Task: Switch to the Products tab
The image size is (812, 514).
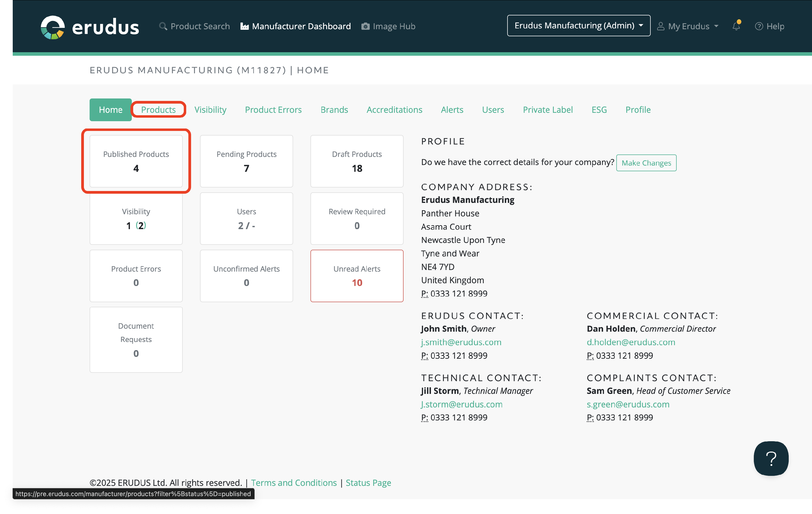Action: coord(158,110)
